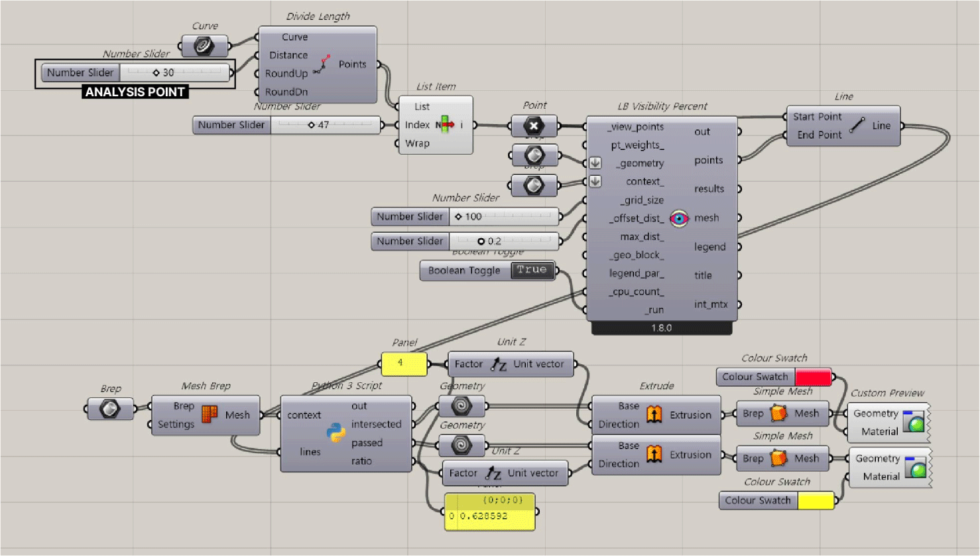Click the lower Extrude component icon

point(654,454)
